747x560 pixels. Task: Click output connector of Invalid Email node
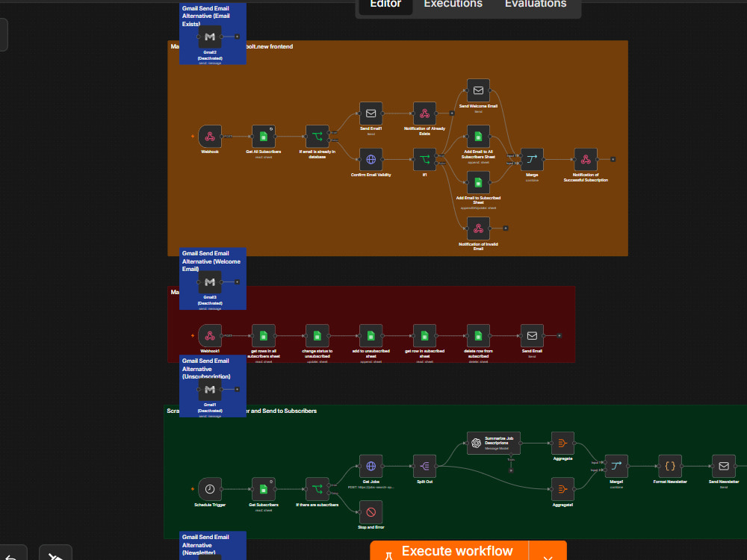click(x=506, y=228)
